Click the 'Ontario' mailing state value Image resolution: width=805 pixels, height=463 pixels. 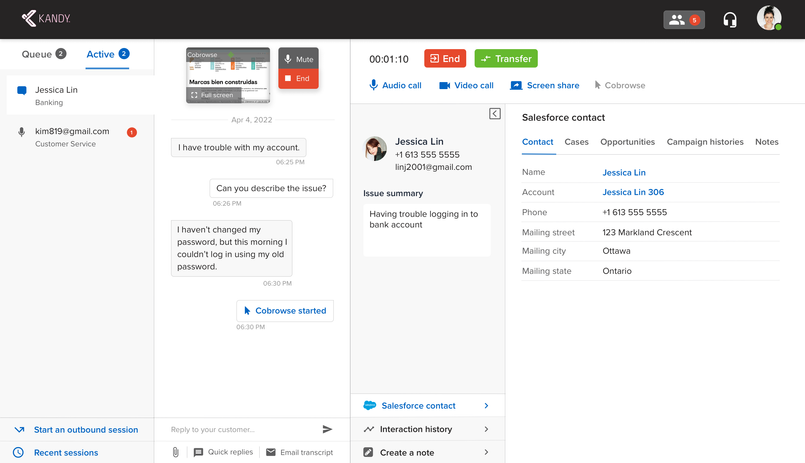(617, 271)
